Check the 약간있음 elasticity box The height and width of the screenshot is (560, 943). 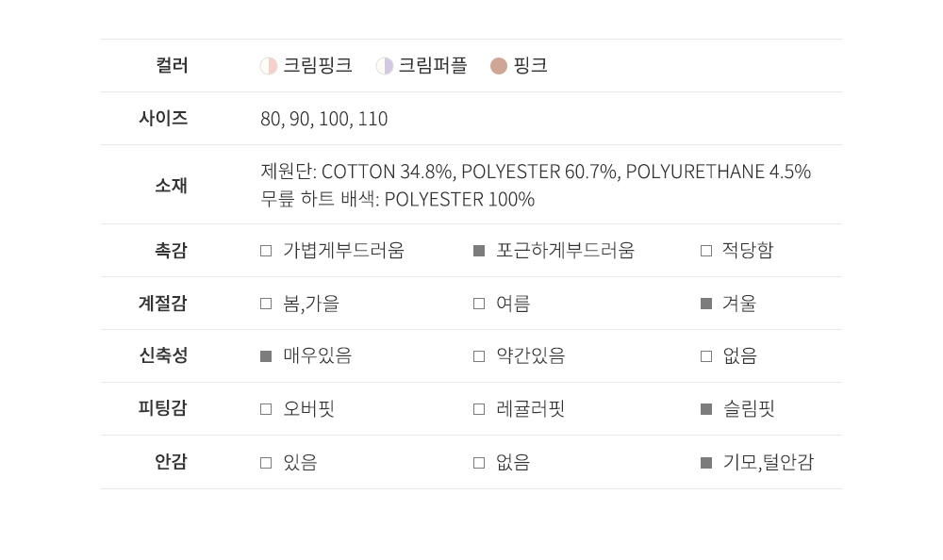pos(479,356)
